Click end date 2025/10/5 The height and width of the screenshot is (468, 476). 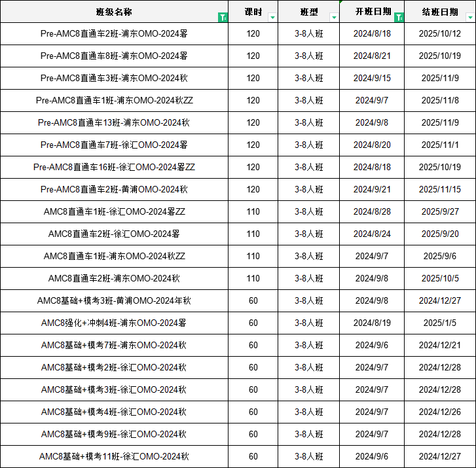[x=440, y=279]
